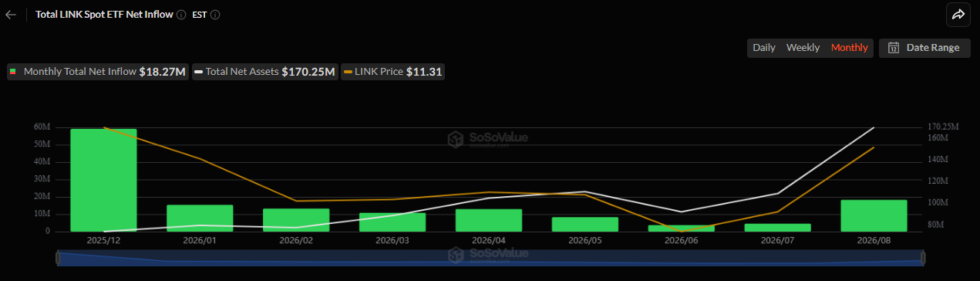The width and height of the screenshot is (980, 281).
Task: Toggle LINK Price legend series
Action: (x=393, y=72)
